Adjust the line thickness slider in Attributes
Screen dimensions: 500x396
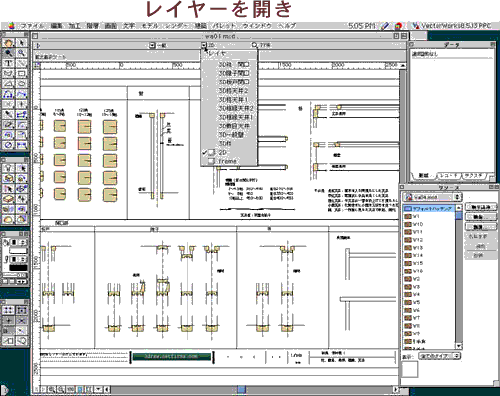[x=15, y=275]
